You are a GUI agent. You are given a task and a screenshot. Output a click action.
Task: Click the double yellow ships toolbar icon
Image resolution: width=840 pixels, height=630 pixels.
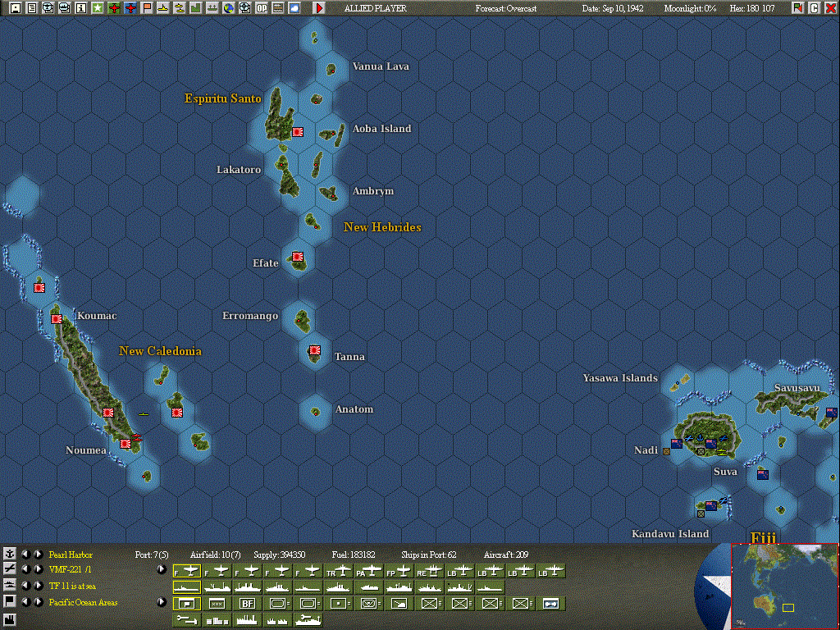point(180,8)
